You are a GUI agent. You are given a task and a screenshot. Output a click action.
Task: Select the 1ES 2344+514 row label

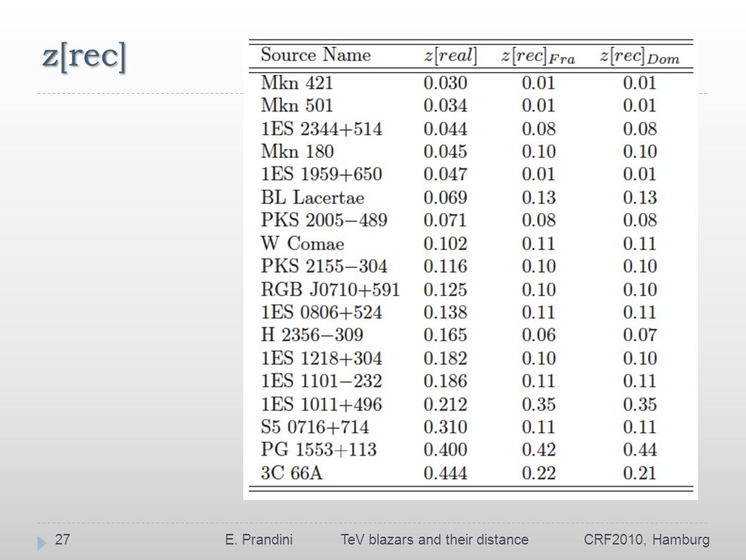click(322, 129)
